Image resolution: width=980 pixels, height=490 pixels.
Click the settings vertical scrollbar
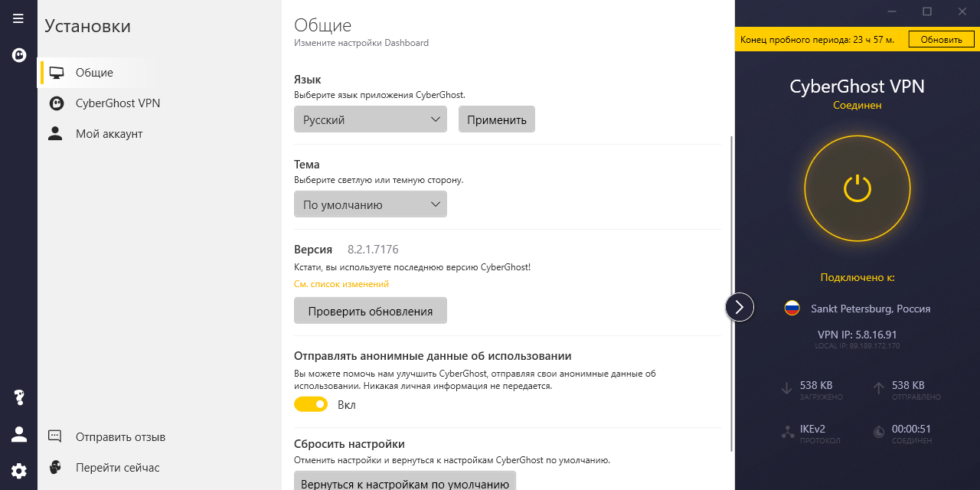click(732, 291)
